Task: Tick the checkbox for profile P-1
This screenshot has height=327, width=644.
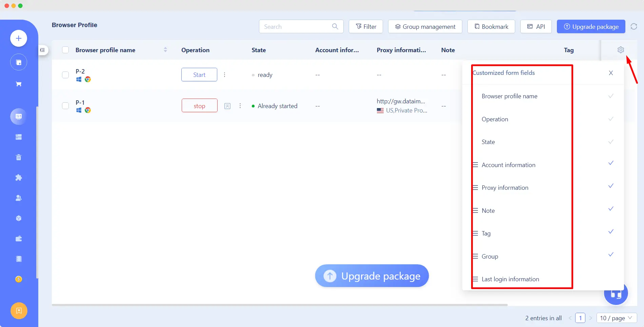Action: click(x=65, y=106)
